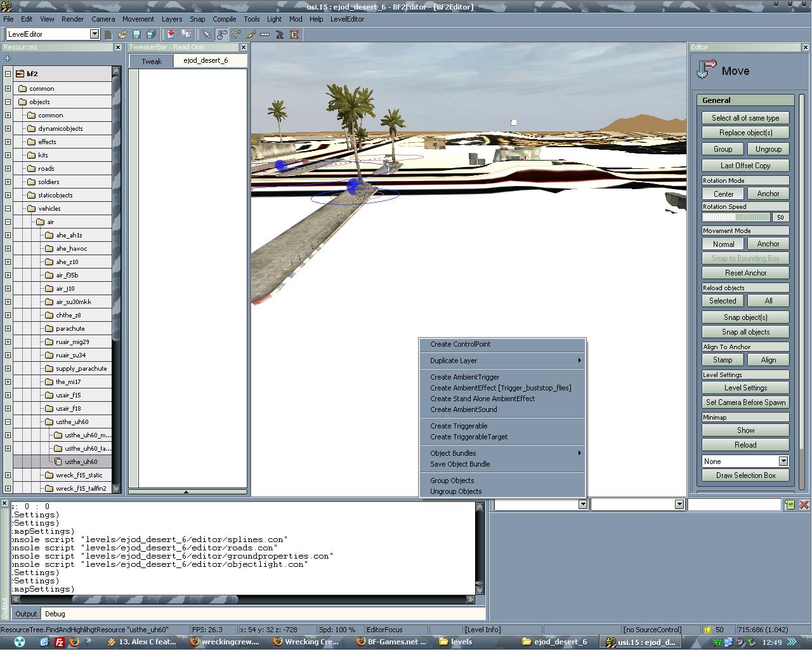Close the Editor panel
This screenshot has width=812, height=650.
[806, 47]
